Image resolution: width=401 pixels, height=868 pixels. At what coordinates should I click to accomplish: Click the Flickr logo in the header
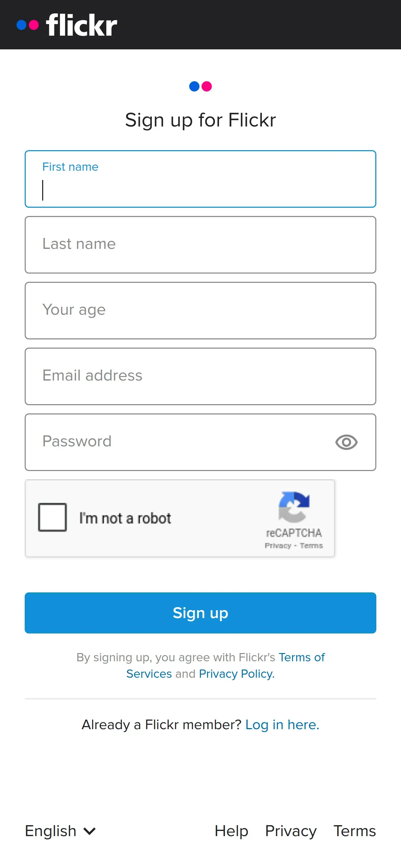67,25
